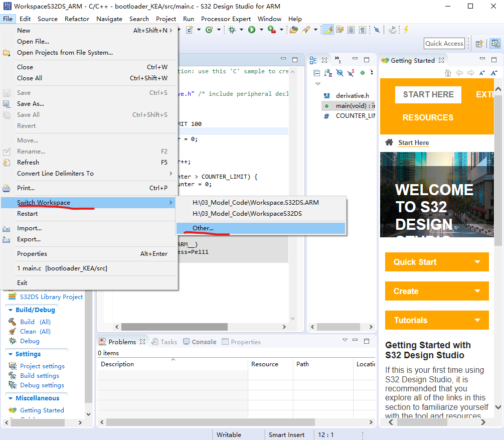Click Open Projects from File System
Viewport: 504px width, 440px height.
click(x=89, y=52)
